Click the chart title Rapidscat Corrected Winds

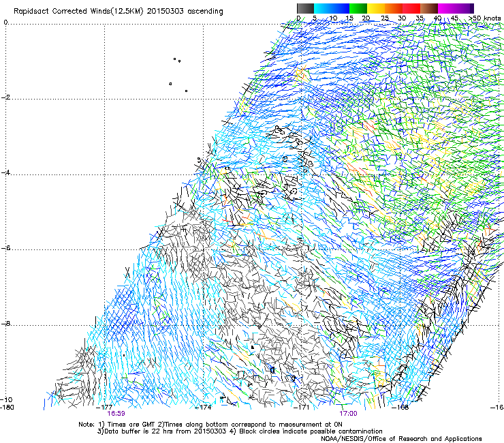click(x=119, y=12)
